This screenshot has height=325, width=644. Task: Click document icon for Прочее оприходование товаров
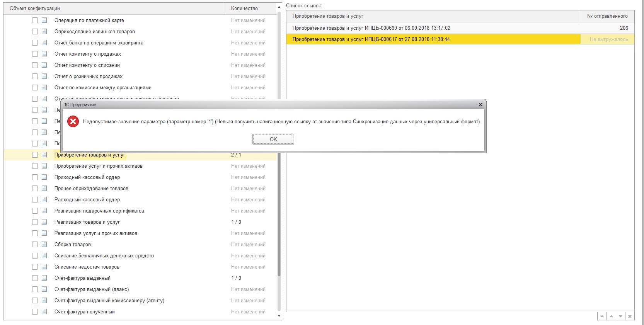[x=44, y=188]
